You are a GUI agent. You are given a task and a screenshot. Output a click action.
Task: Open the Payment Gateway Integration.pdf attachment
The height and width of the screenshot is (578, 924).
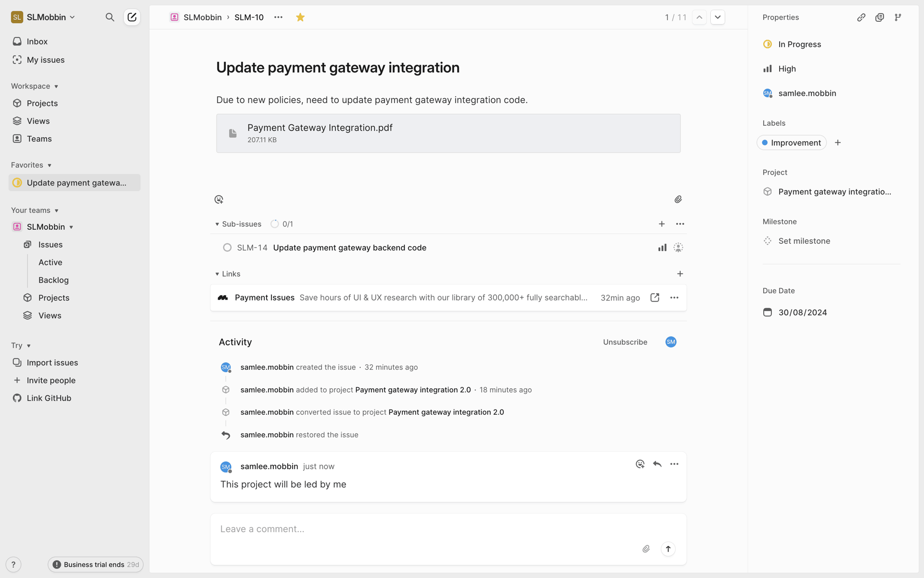pos(448,133)
